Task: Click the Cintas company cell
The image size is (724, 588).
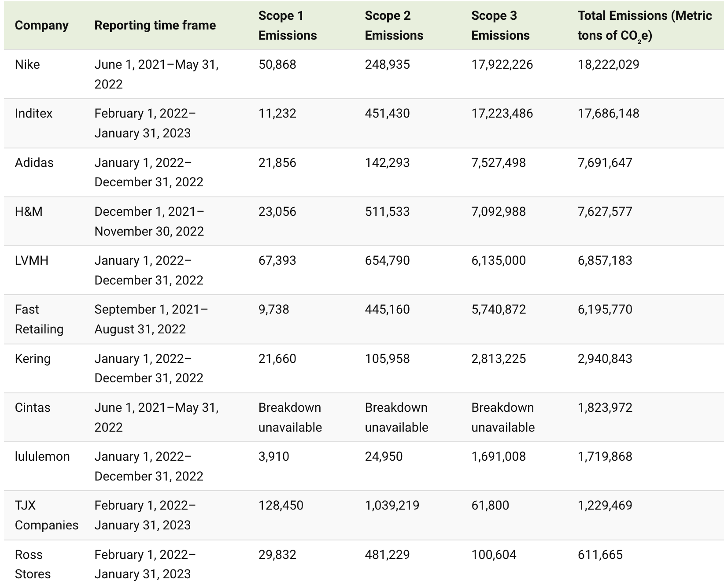Action: [x=33, y=408]
